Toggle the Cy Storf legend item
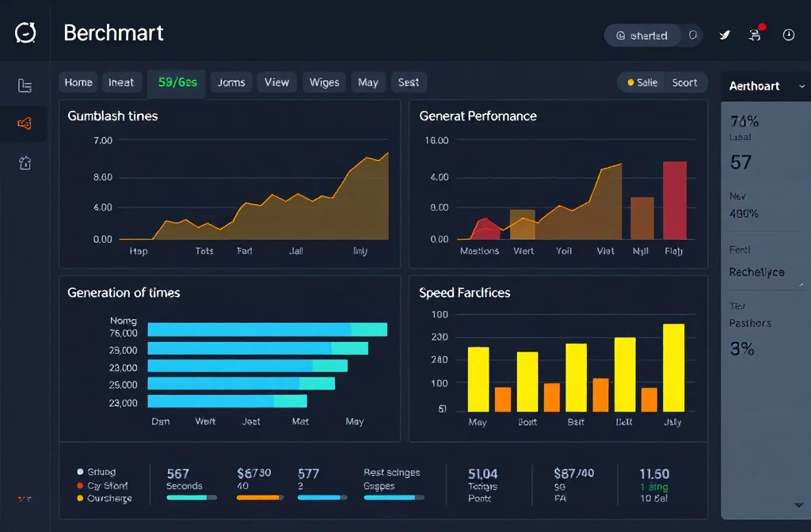 click(106, 485)
